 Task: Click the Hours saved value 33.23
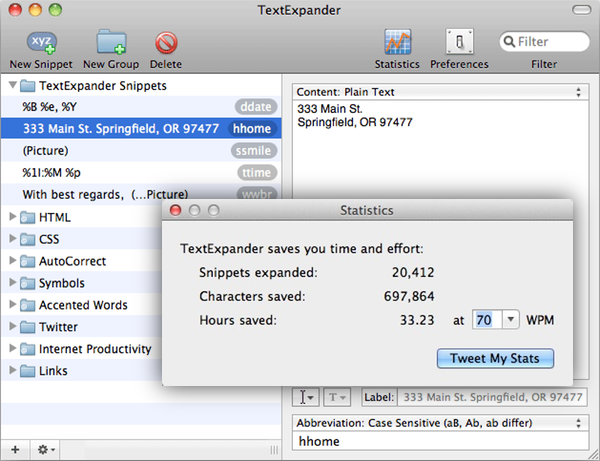417,320
